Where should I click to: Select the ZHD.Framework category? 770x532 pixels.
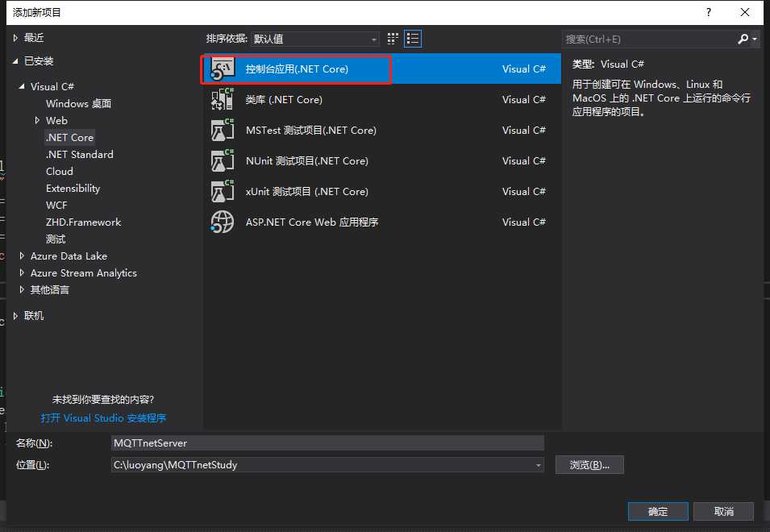(84, 222)
